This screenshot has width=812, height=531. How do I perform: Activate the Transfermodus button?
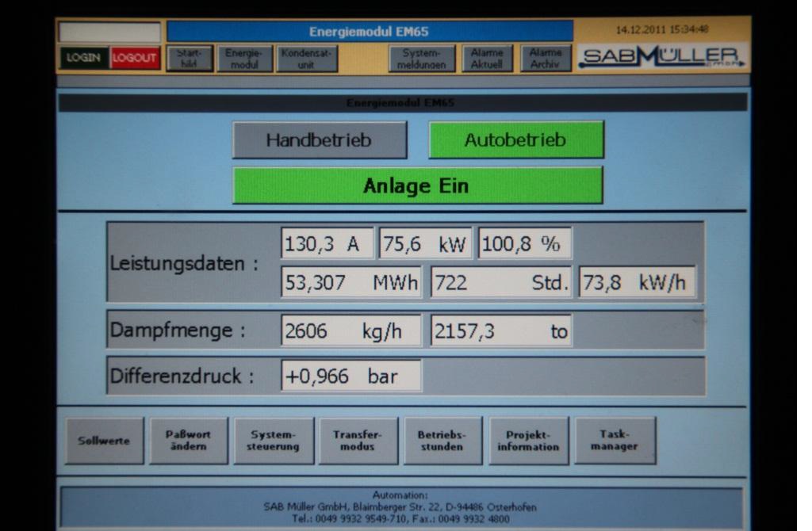coord(358,441)
